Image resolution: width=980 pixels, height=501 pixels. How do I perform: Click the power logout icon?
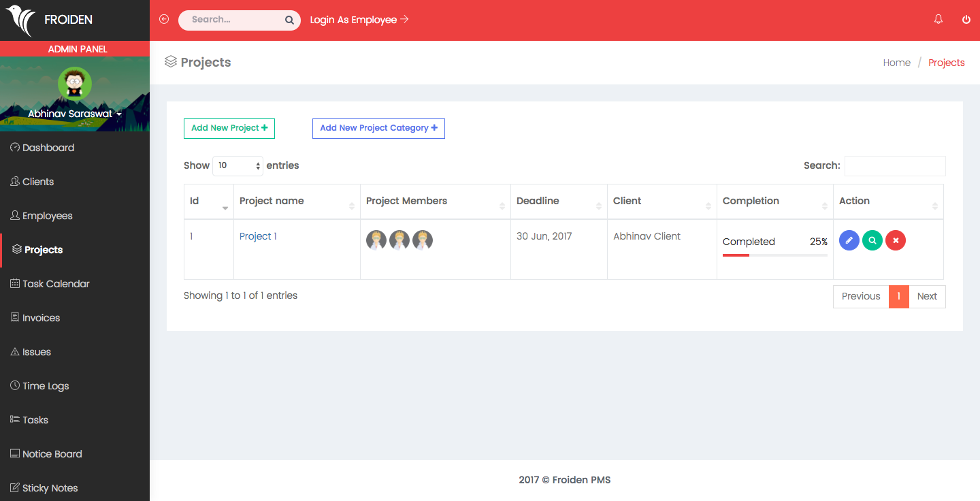point(966,20)
